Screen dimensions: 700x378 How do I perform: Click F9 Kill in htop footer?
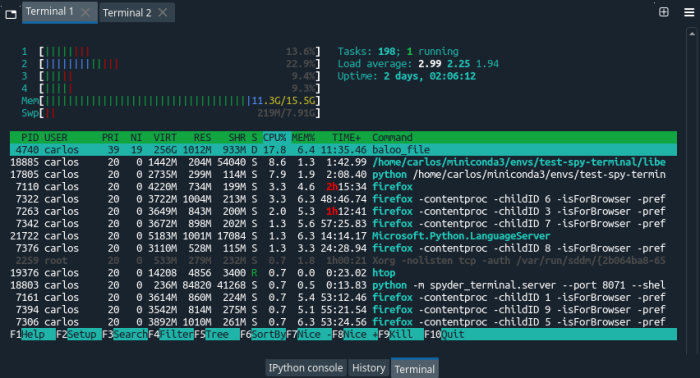click(400, 334)
